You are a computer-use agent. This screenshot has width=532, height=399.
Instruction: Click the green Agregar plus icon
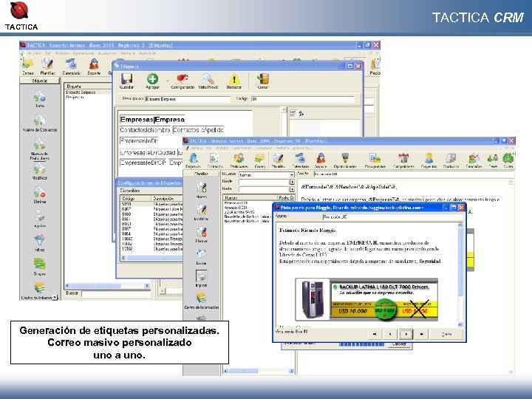pos(152,79)
